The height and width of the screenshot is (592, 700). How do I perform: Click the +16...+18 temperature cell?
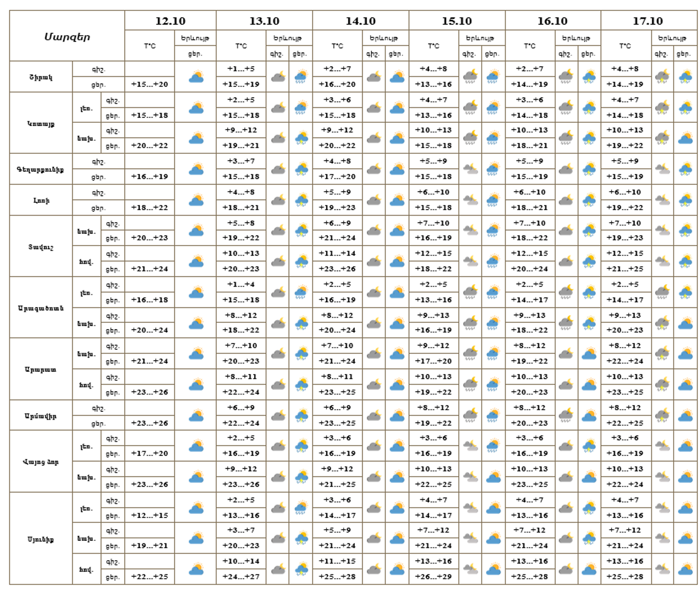coord(149,300)
